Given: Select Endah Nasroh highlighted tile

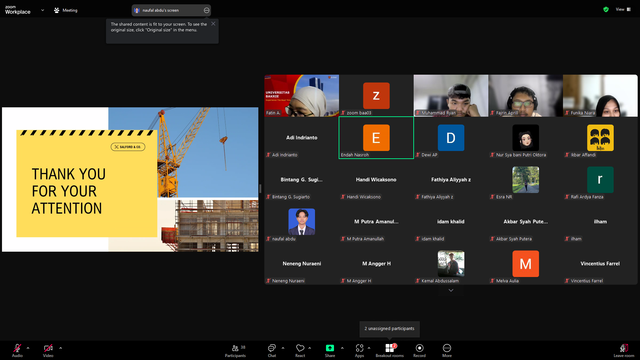Looking at the screenshot, I should pos(376,138).
